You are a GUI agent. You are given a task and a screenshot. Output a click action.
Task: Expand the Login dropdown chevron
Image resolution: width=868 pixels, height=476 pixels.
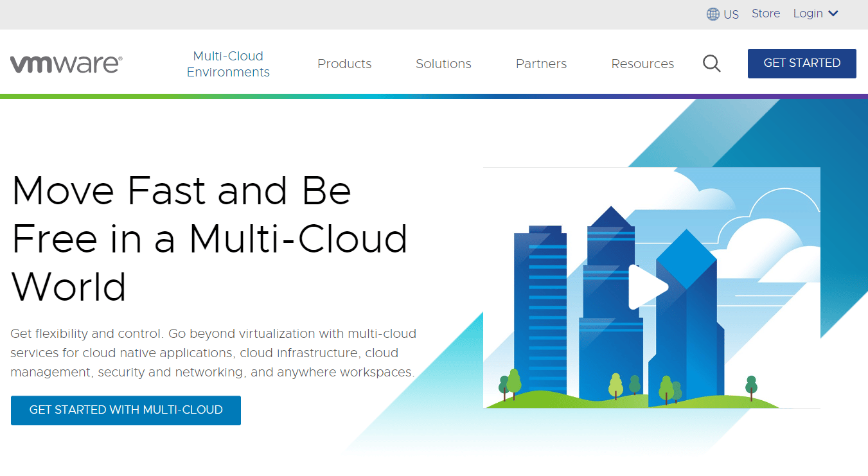click(x=833, y=13)
